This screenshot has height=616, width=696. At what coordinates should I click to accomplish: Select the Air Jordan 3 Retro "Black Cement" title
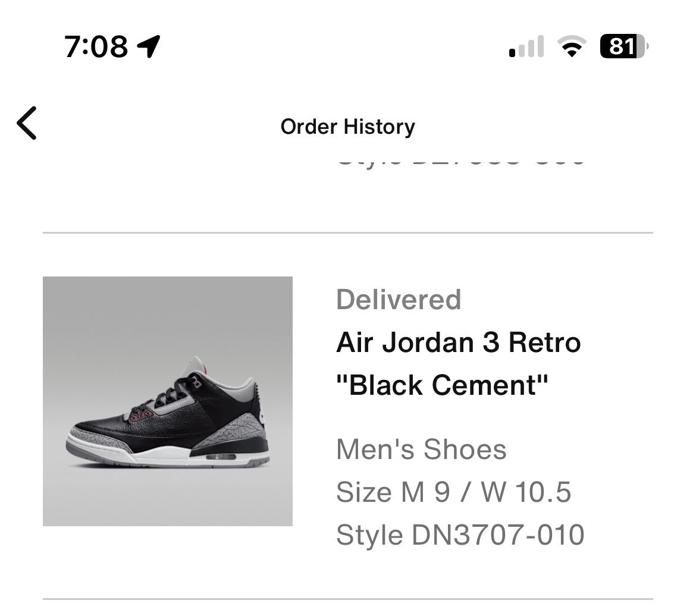458,363
